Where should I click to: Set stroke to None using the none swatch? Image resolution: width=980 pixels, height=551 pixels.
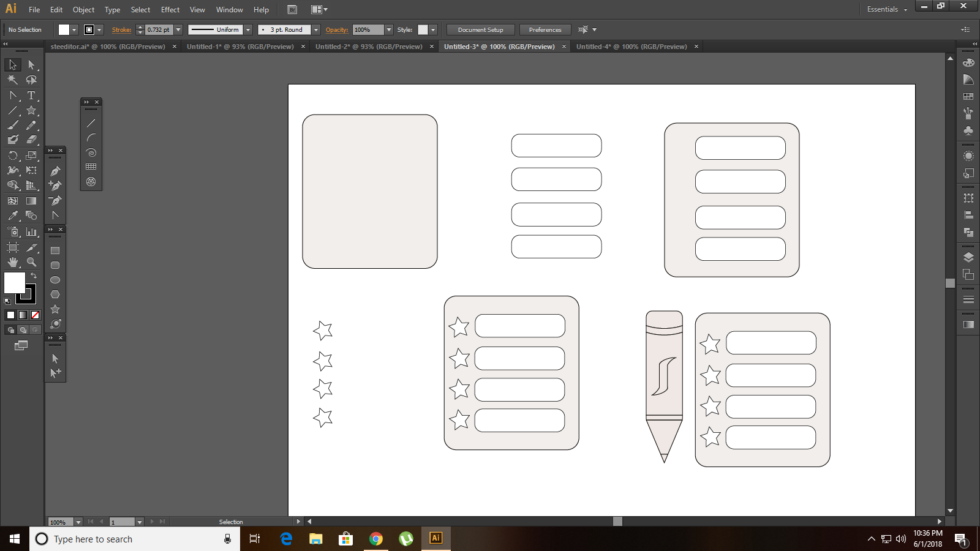35,315
